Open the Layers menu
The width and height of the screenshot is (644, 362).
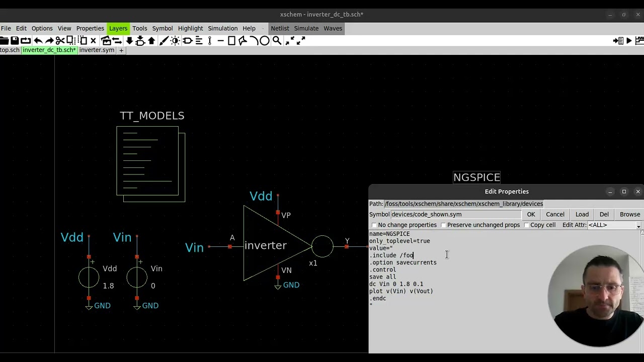pos(118,28)
